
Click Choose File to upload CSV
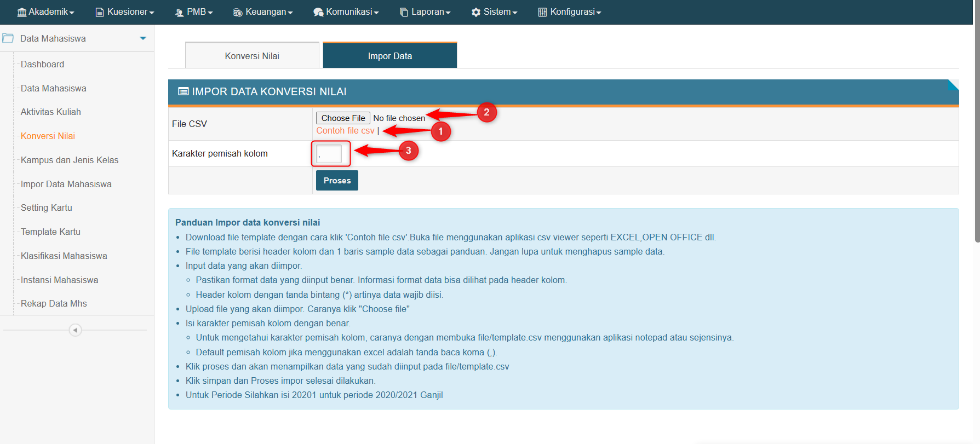click(343, 118)
